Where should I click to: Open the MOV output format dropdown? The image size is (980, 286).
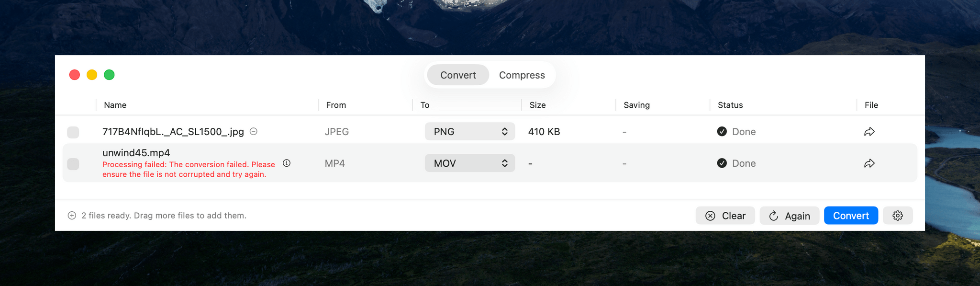469,163
